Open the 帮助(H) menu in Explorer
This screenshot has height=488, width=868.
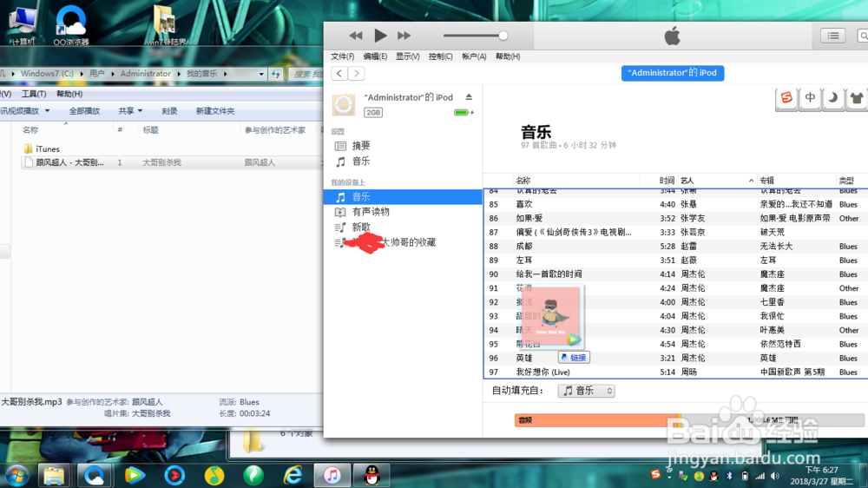coord(69,94)
